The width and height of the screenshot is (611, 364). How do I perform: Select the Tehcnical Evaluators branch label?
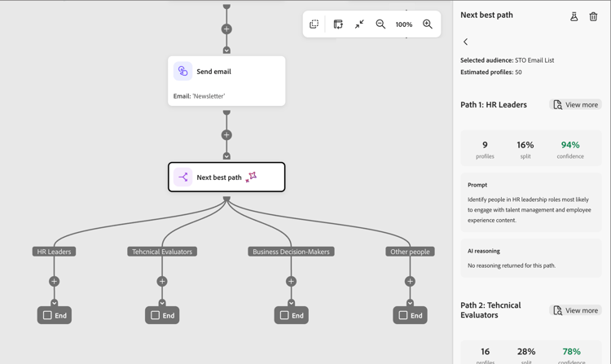pyautogui.click(x=162, y=252)
